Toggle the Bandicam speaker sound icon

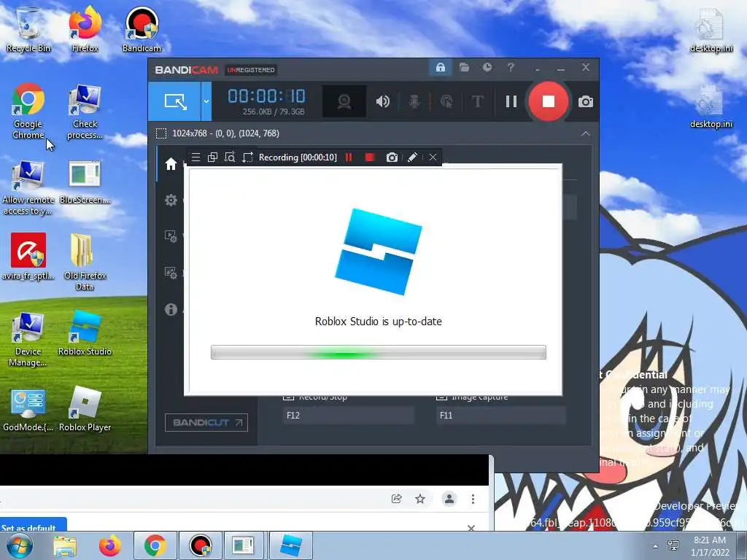click(382, 101)
